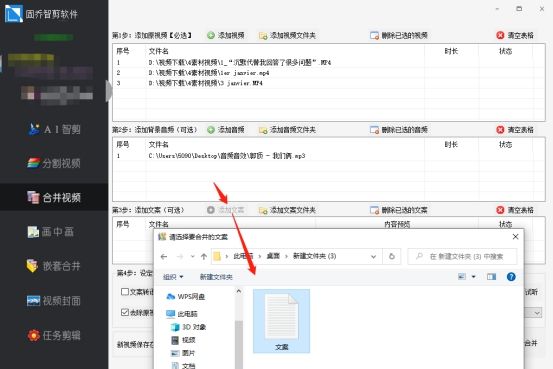This screenshot has width=553, height=369.
Task: Click 添加音频文件夹 button
Action: (x=287, y=130)
